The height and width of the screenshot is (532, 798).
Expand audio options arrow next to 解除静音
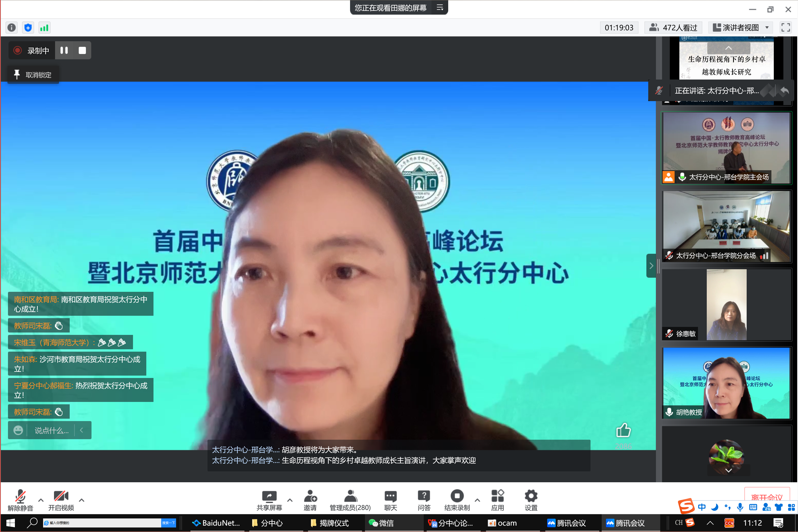tap(41, 500)
